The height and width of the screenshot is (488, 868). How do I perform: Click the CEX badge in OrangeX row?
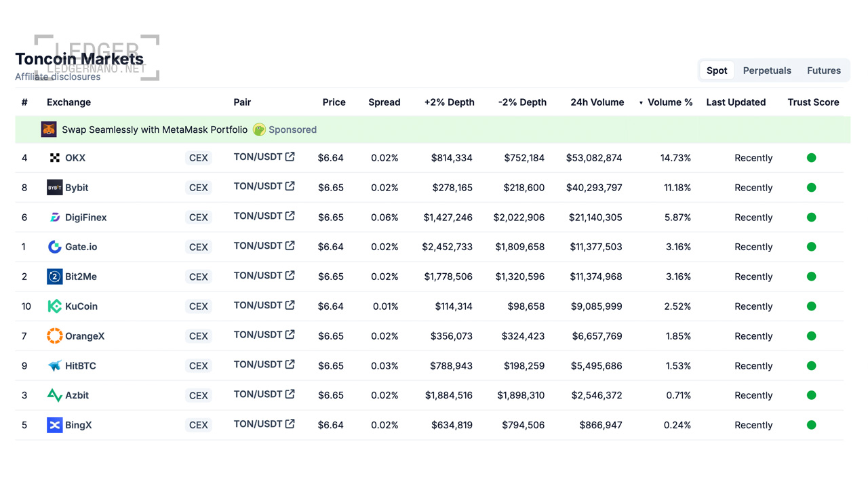coord(199,336)
